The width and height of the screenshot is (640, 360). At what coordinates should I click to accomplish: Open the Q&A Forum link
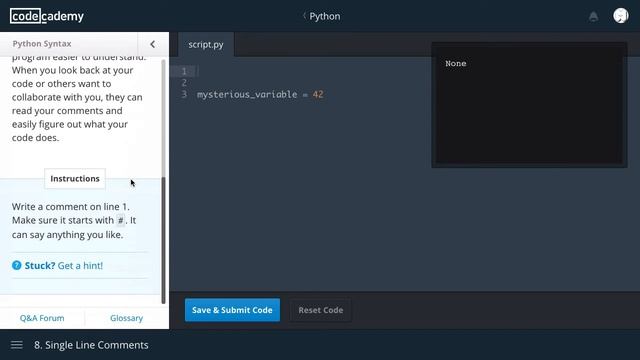(x=42, y=318)
